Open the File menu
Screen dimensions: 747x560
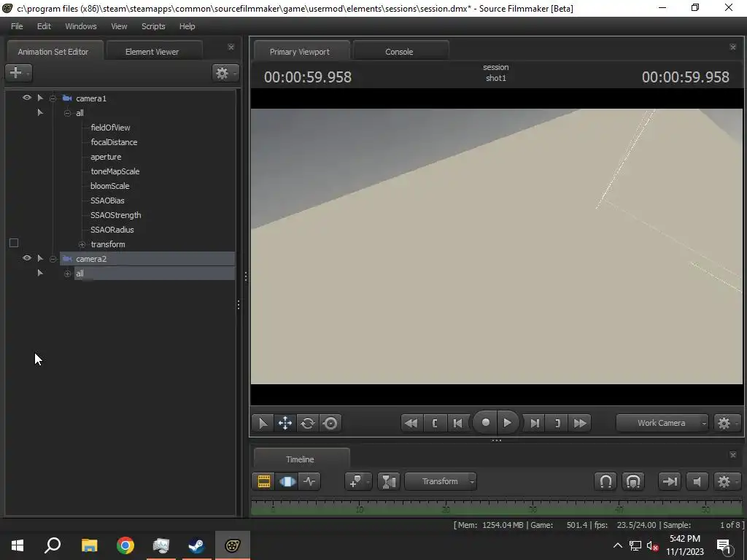click(17, 26)
